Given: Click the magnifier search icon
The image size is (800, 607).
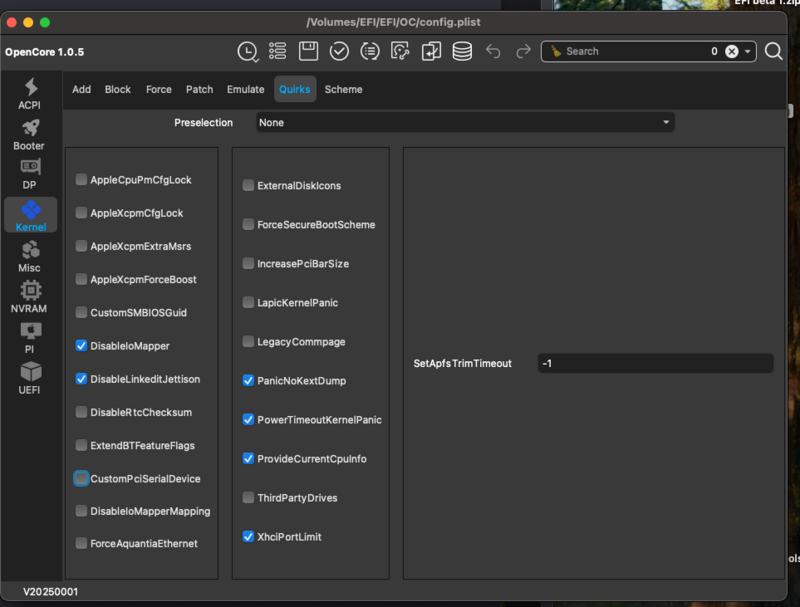Looking at the screenshot, I should 775,50.
